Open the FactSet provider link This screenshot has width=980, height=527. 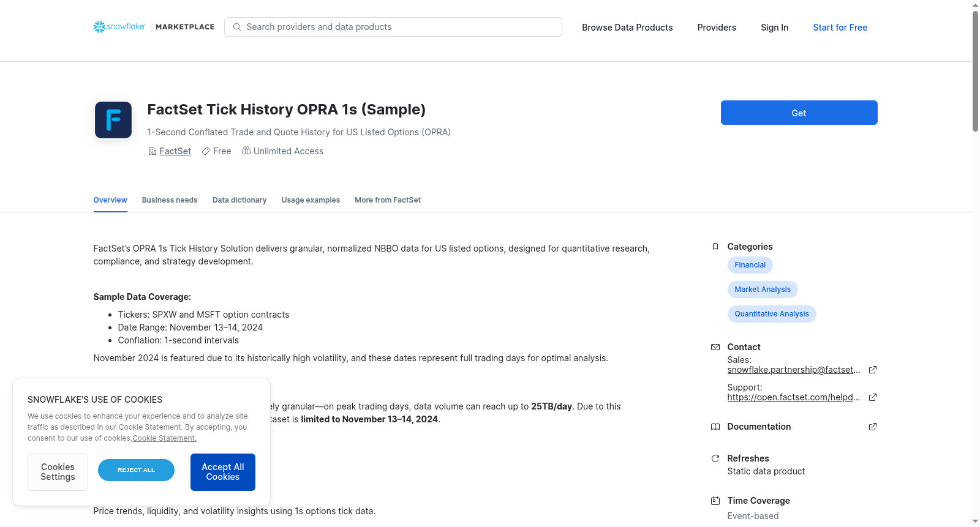click(x=175, y=151)
